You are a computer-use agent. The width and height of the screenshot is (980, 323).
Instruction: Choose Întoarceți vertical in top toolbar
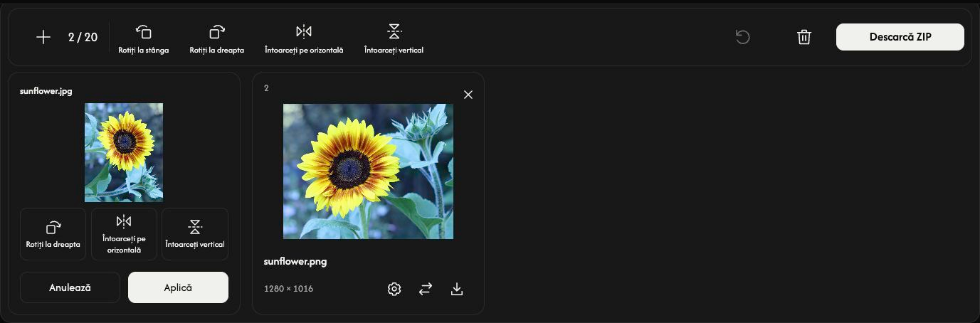click(x=394, y=40)
